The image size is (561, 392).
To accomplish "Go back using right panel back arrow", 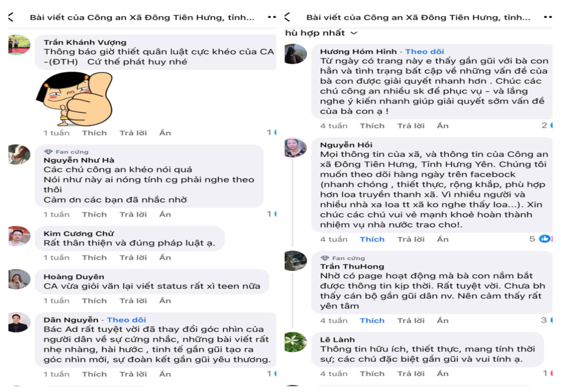I will tap(287, 17).
